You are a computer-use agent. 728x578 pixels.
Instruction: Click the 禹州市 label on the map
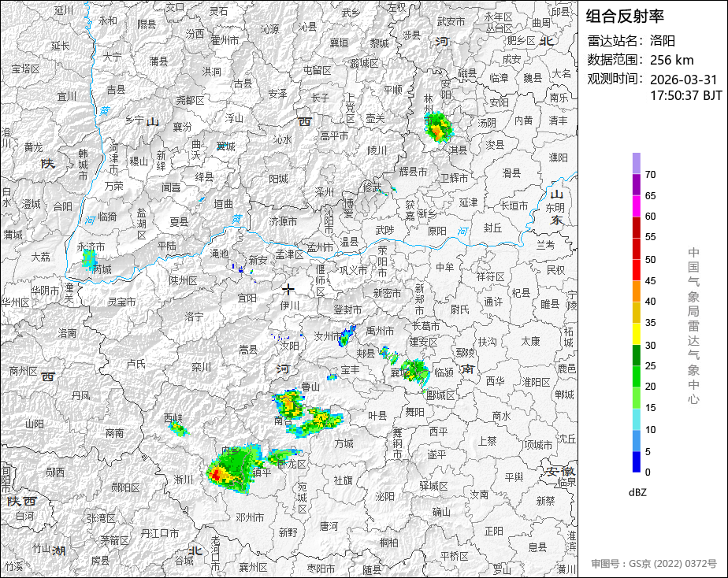pos(379,331)
